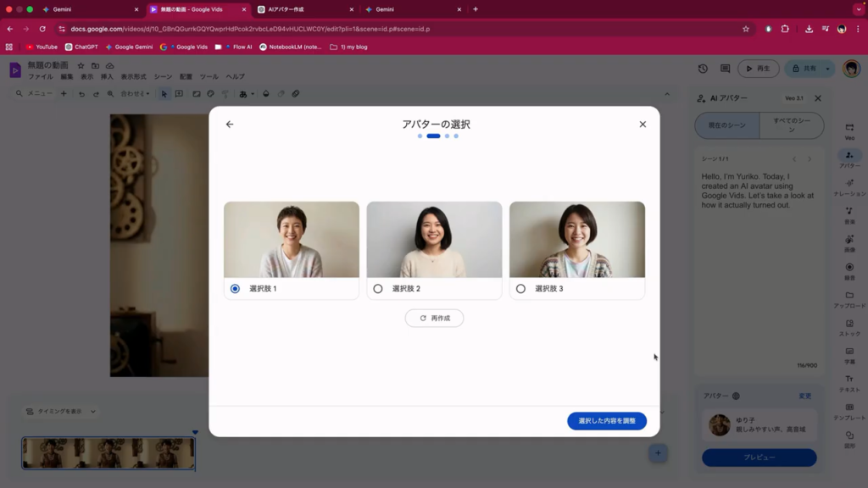868x488 pixels.
Task: Open the 挿入 menu
Action: tap(107, 77)
